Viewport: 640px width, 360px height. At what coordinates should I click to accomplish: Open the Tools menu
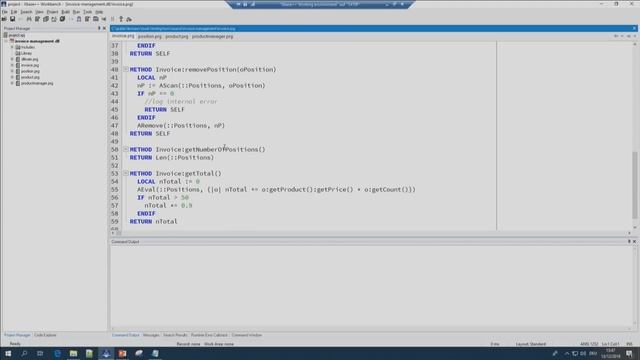(x=88, y=12)
